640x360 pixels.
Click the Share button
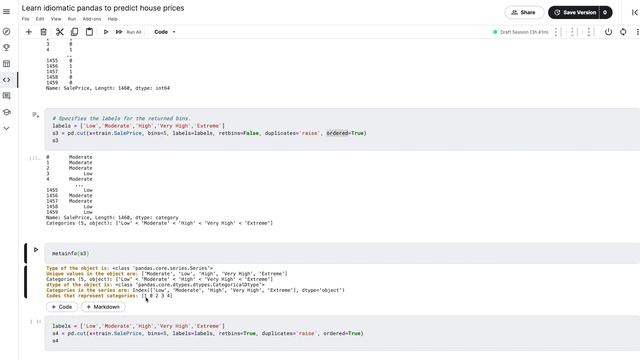tap(524, 12)
